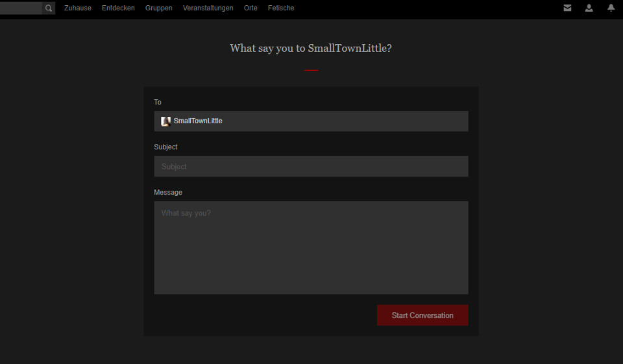Open the Veranstaltungen menu item
The image size is (623, 364).
(208, 8)
